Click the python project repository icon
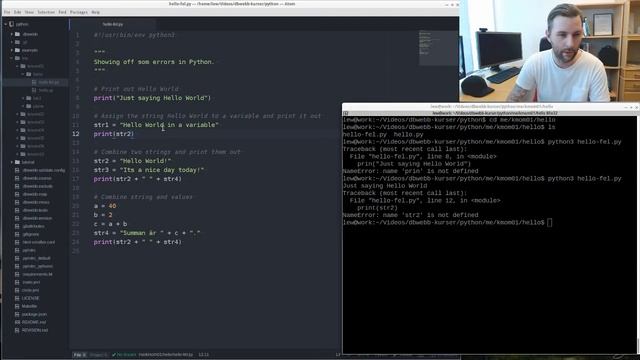This screenshot has width=640, height=360. pyautogui.click(x=12, y=24)
